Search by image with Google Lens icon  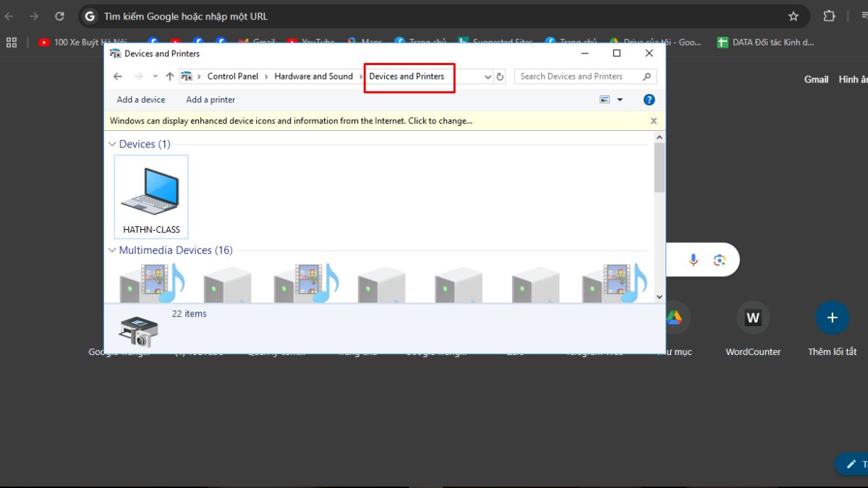tap(719, 260)
